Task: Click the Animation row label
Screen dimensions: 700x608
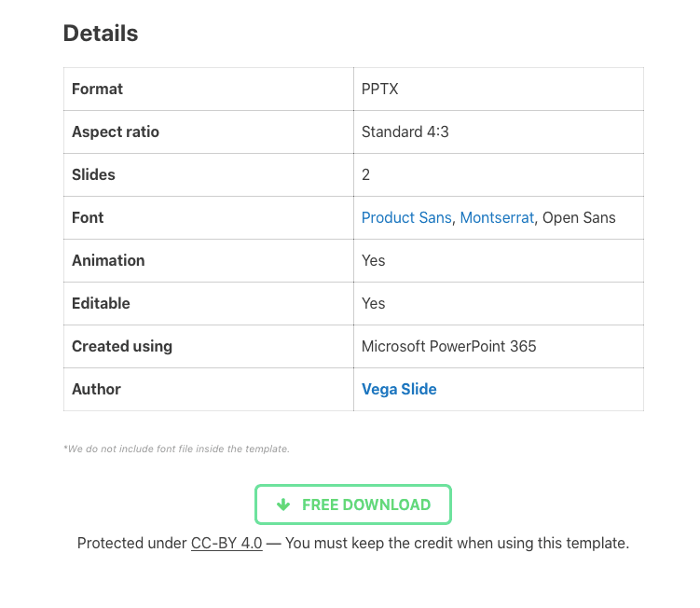Action: pyautogui.click(x=108, y=260)
